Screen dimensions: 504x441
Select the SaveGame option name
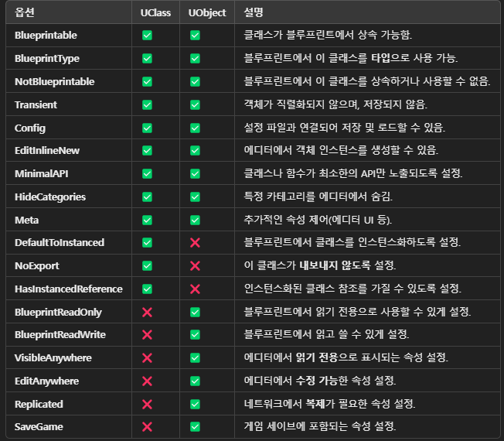[x=39, y=427]
